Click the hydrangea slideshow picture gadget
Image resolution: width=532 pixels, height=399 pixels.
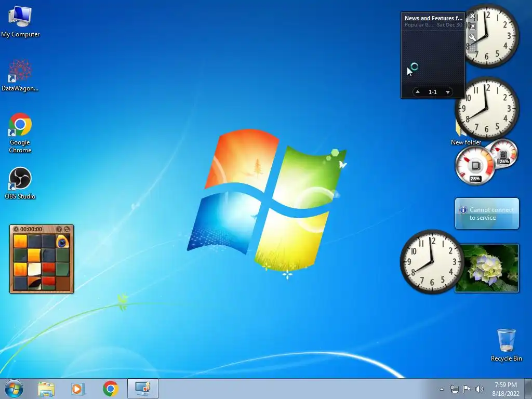(x=487, y=268)
